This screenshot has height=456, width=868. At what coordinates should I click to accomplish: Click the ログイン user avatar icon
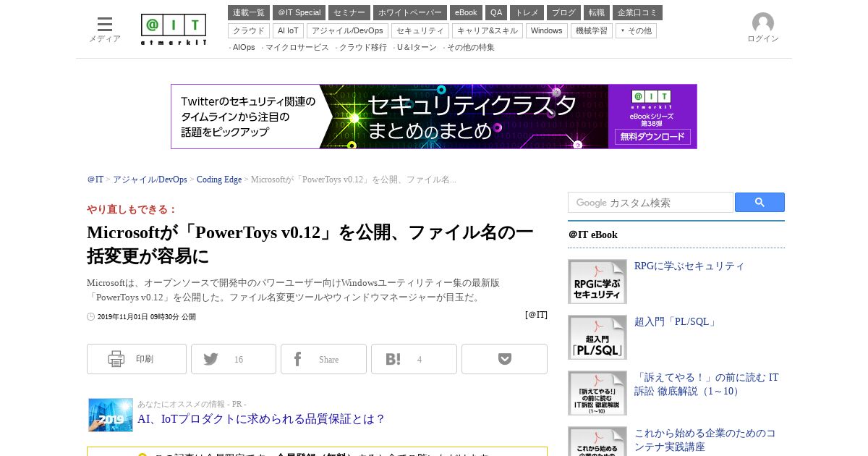pyautogui.click(x=763, y=23)
